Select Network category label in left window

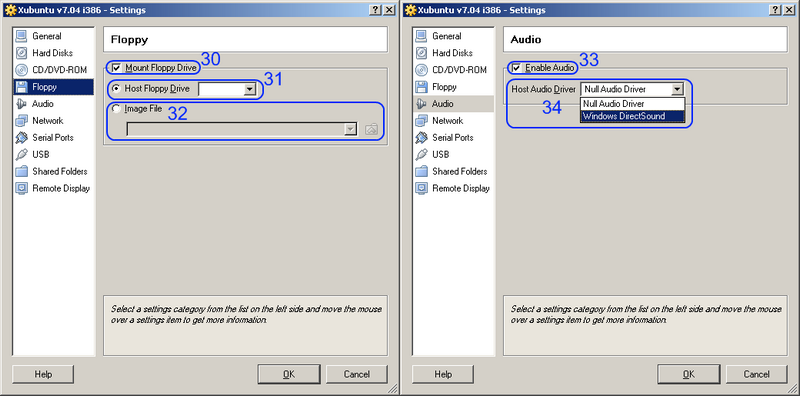(48, 120)
